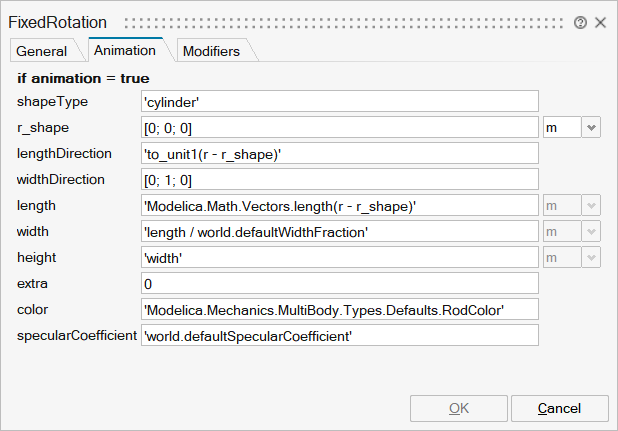Open the height unit dropdown
The width and height of the screenshot is (618, 431).
point(571,257)
